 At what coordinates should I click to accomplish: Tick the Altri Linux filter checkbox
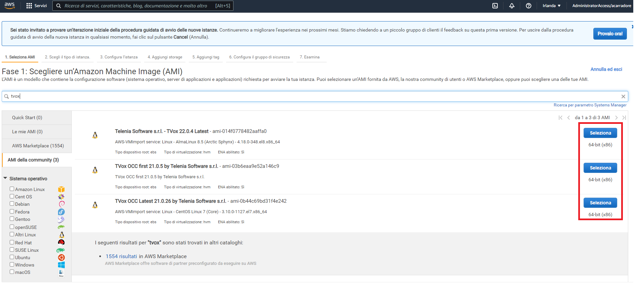(12, 234)
